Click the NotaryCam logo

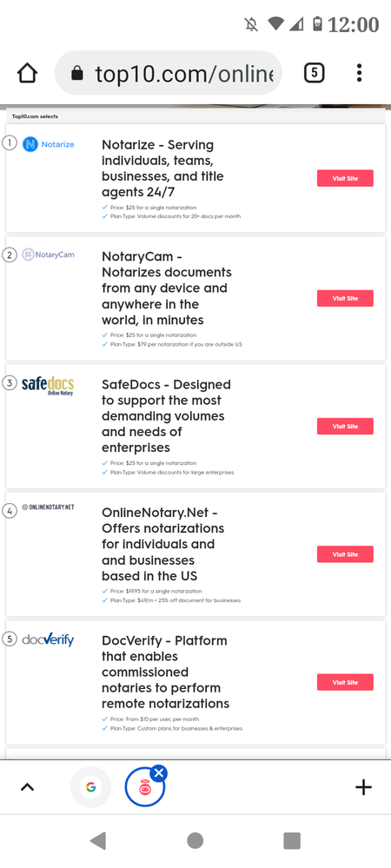(x=48, y=255)
